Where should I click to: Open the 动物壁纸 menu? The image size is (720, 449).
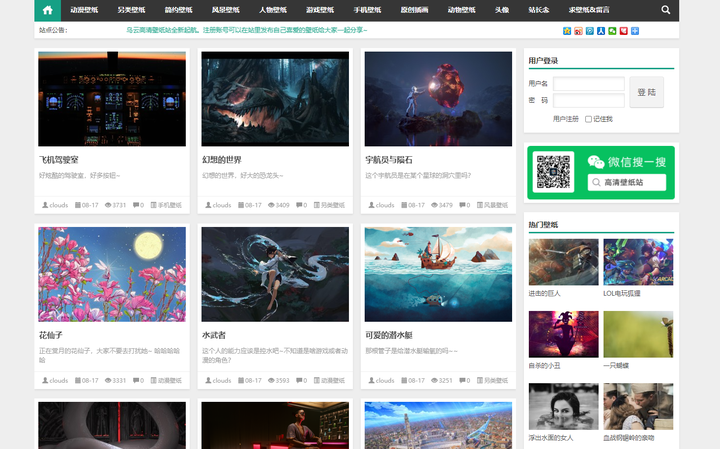coord(461,10)
